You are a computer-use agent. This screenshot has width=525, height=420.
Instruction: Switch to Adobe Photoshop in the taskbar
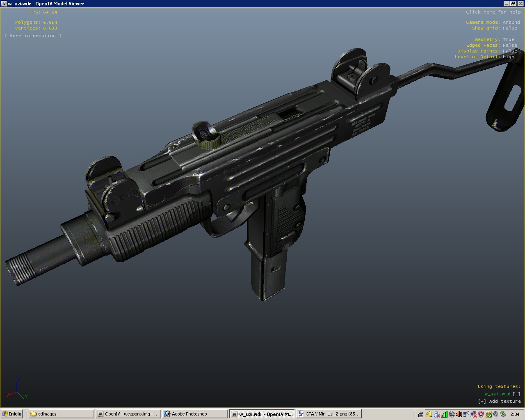[195, 414]
